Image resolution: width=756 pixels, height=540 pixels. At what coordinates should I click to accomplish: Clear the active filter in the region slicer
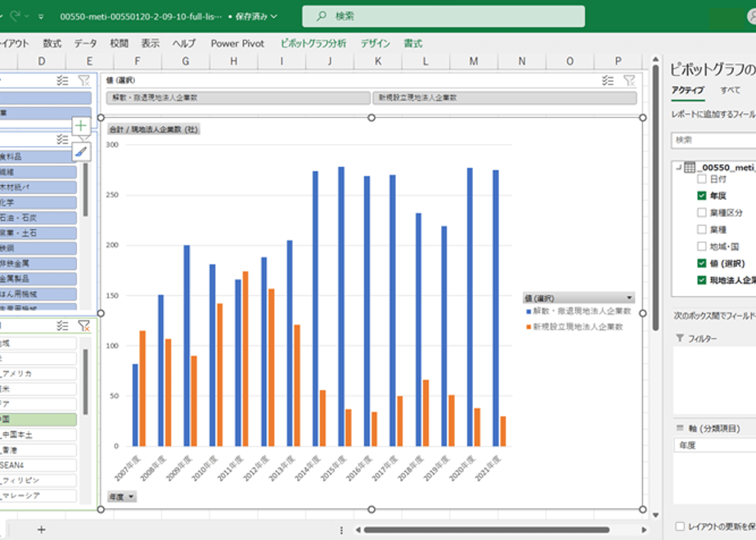pos(84,326)
